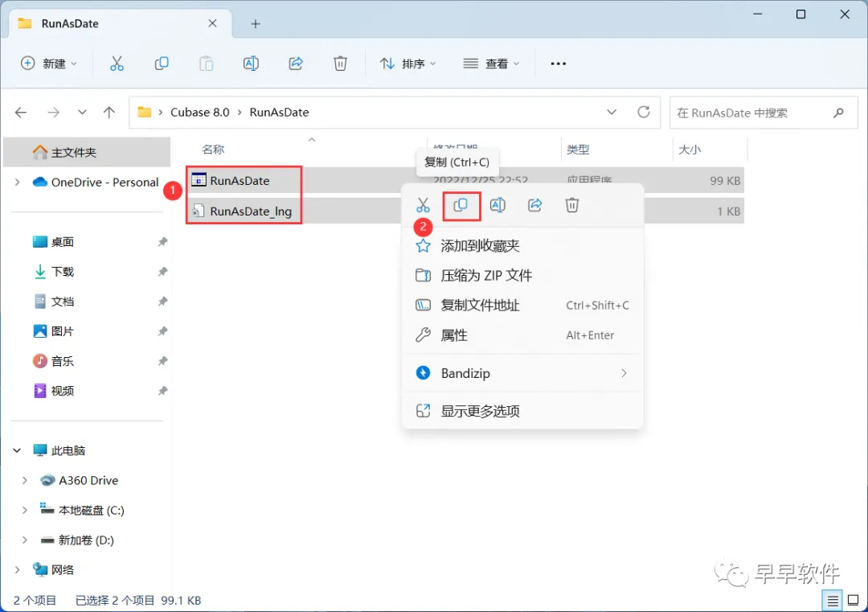Image resolution: width=868 pixels, height=612 pixels.
Task: Sort by the 大小 column header
Action: click(690, 150)
